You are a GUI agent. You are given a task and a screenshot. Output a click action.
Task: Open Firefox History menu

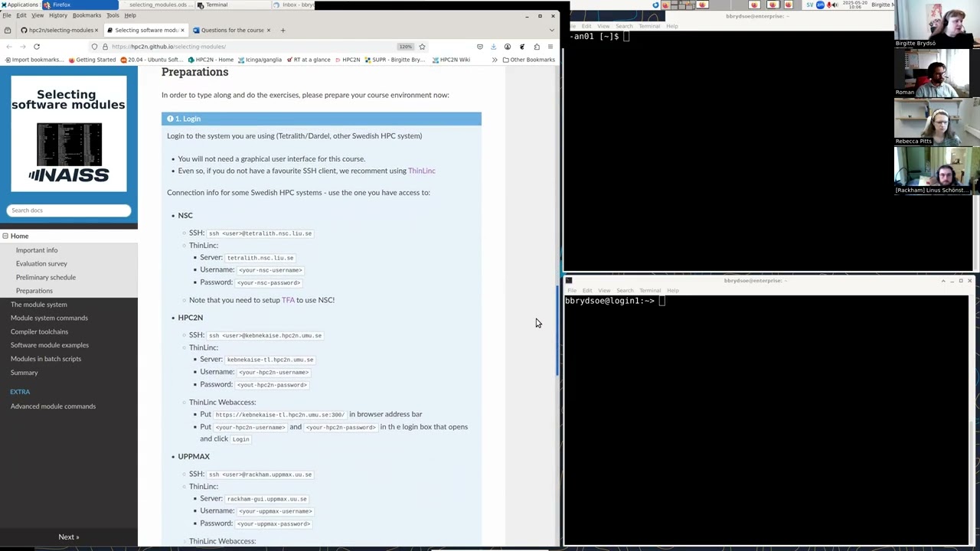[x=58, y=15]
